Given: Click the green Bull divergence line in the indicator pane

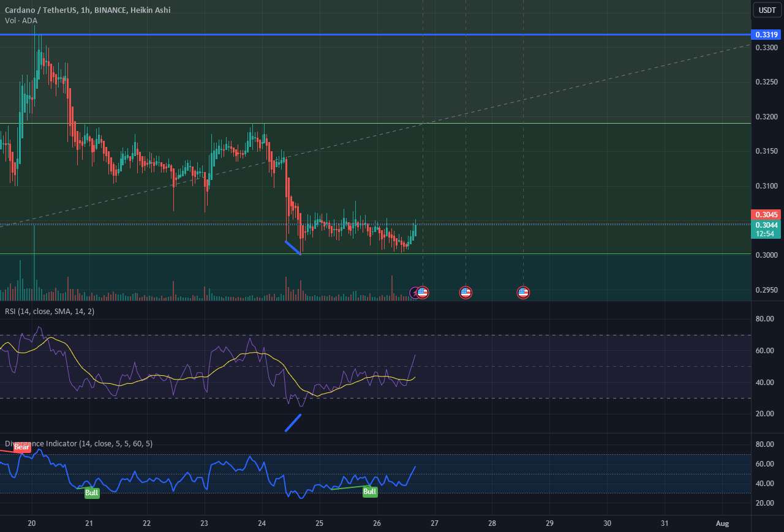Looking at the screenshot, I should click(x=350, y=488).
